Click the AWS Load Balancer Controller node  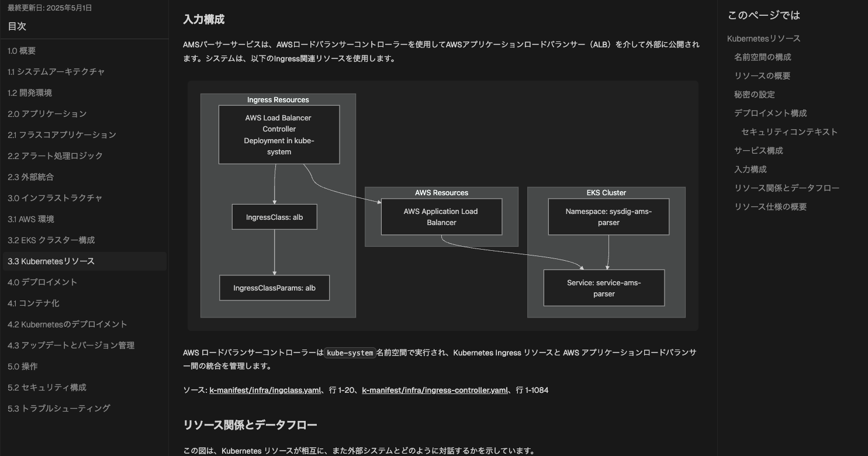(x=279, y=134)
